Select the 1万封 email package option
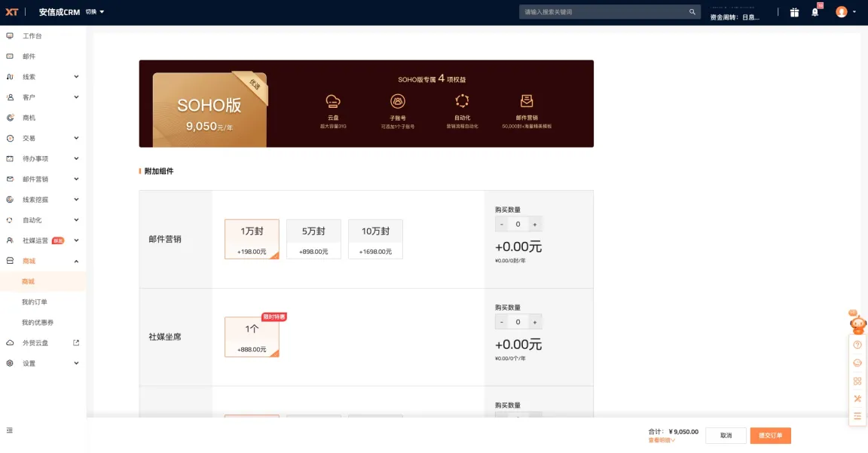868x453 pixels. [x=252, y=239]
